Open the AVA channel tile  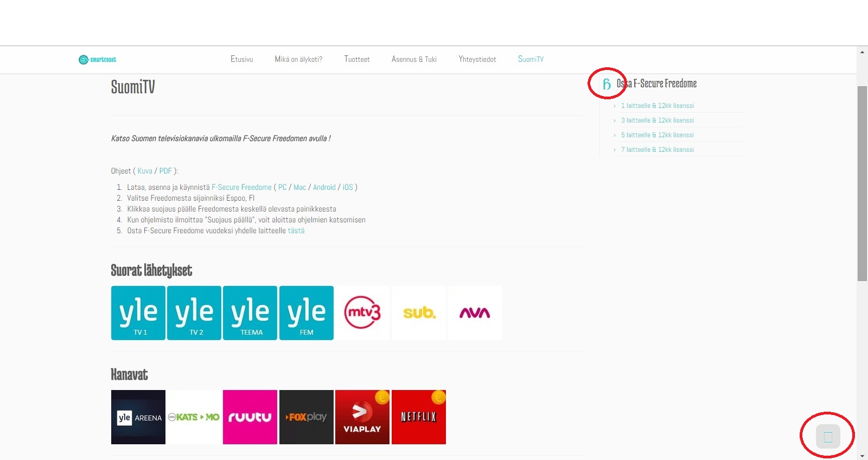tap(475, 313)
